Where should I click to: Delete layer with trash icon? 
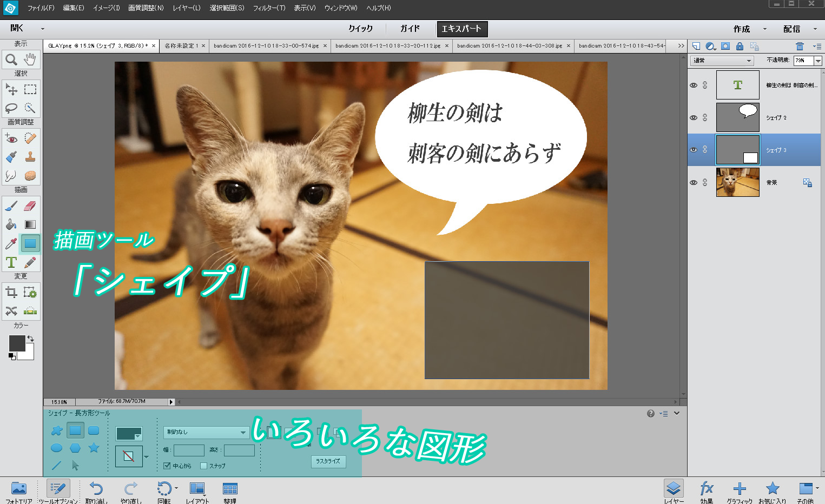pyautogui.click(x=800, y=46)
